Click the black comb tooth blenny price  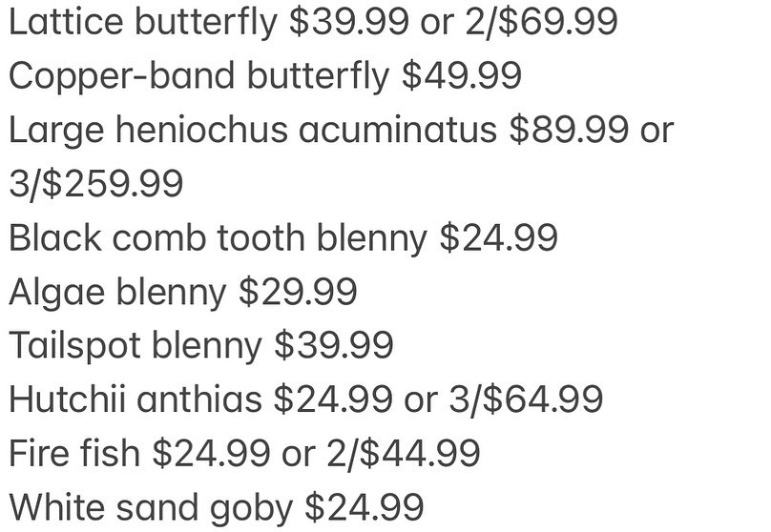pyautogui.click(x=498, y=238)
